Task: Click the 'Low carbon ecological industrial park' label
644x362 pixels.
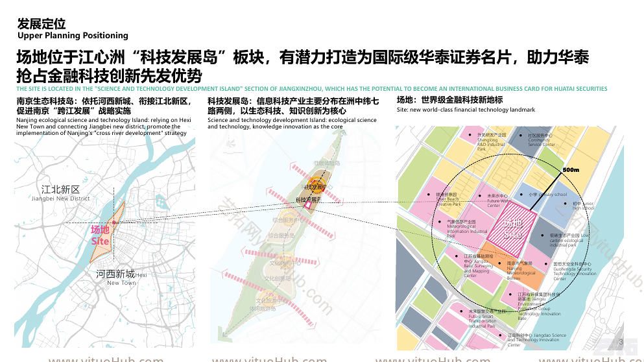Action: point(569,241)
